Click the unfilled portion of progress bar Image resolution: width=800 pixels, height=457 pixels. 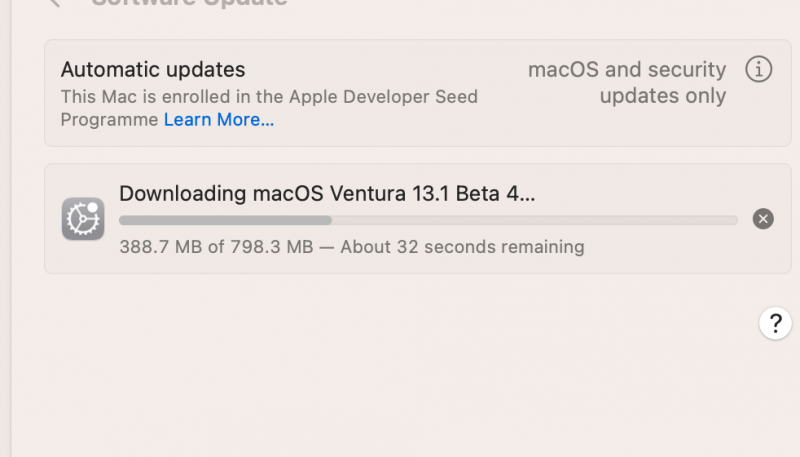point(535,220)
